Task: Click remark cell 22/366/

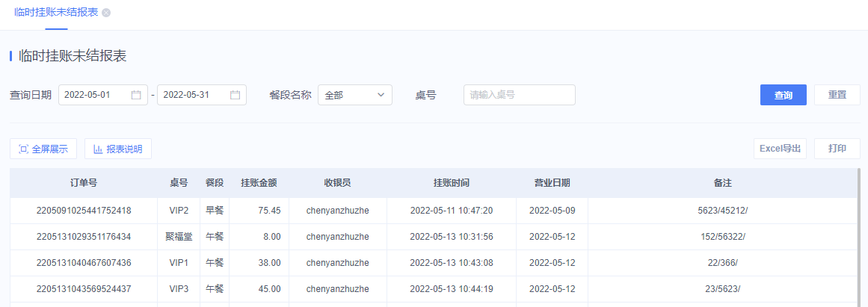Action: [723, 263]
